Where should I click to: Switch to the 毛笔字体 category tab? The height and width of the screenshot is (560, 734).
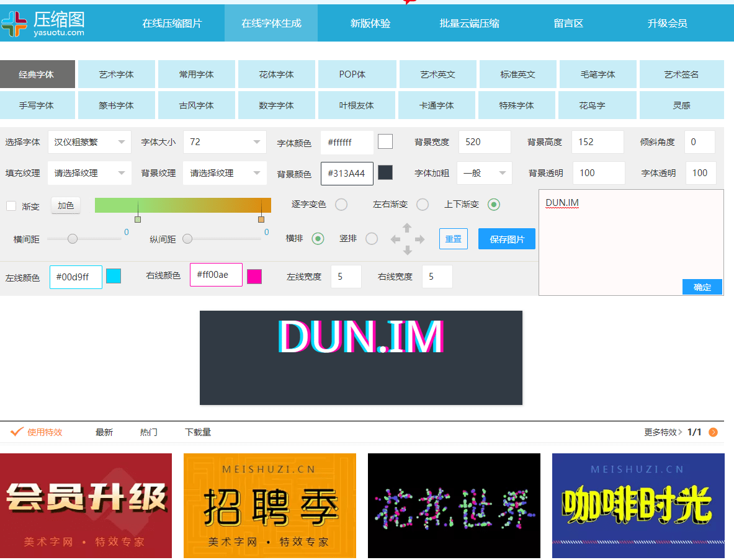point(597,74)
